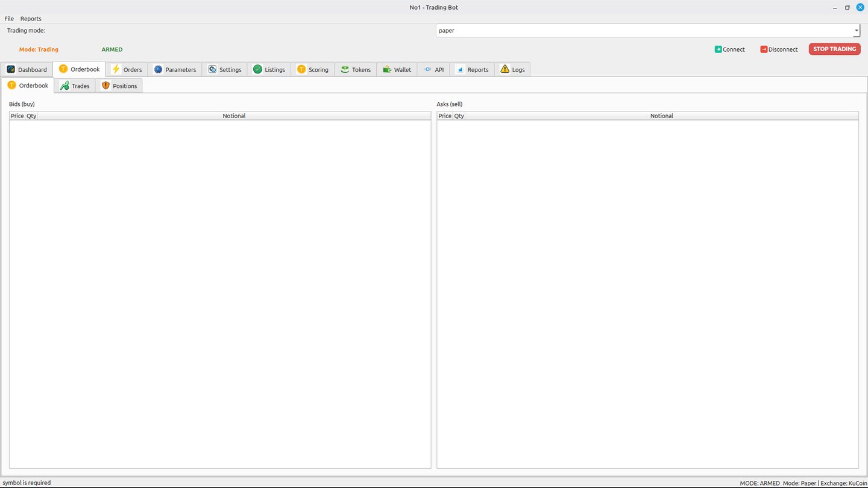Click the lightning bolt Orders icon
Image resolution: width=868 pixels, height=488 pixels.
pyautogui.click(x=116, y=69)
